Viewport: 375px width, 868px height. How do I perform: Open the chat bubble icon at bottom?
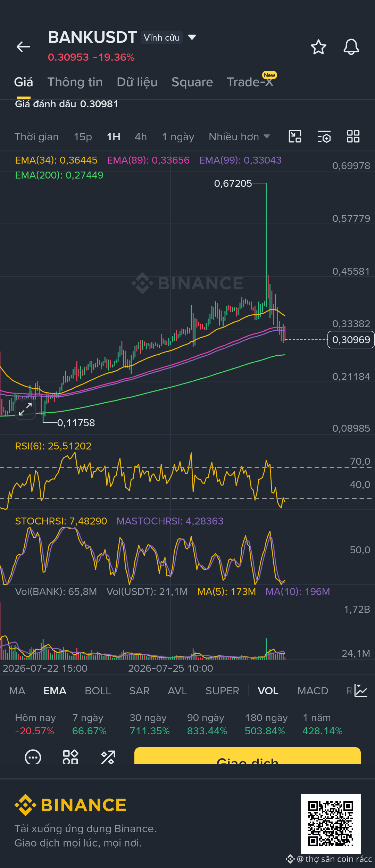(x=33, y=757)
